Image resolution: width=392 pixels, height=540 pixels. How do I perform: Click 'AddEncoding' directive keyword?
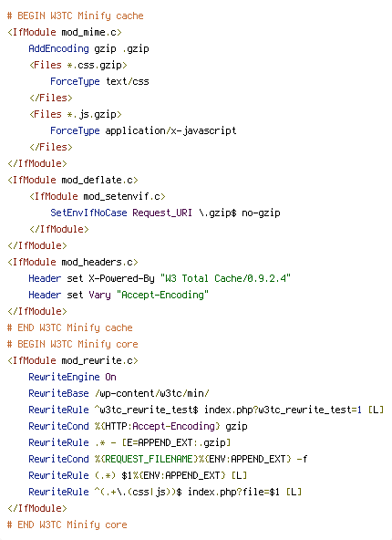coord(58,48)
